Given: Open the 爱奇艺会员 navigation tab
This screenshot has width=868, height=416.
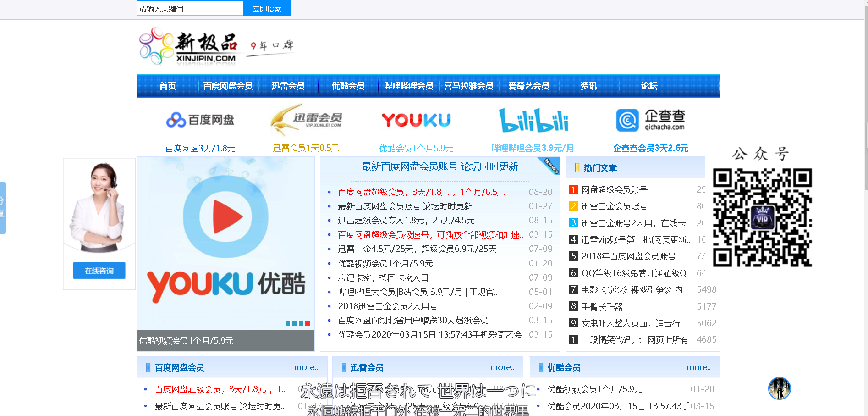Looking at the screenshot, I should point(529,86).
